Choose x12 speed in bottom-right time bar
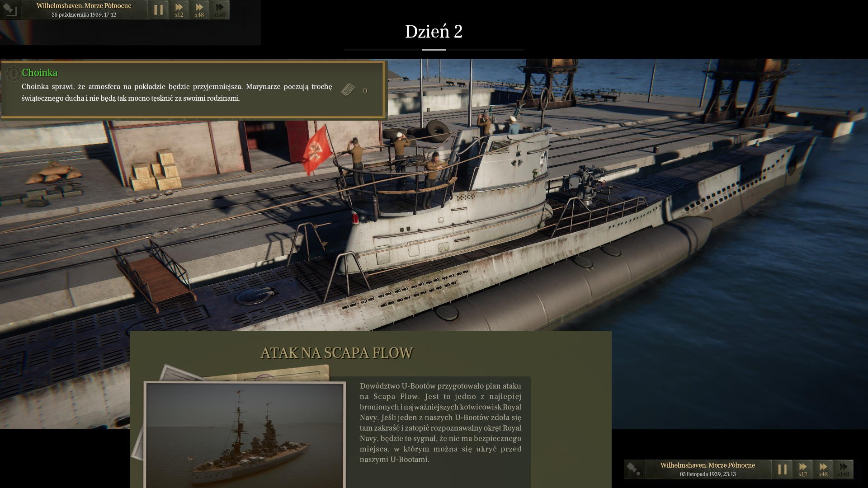The height and width of the screenshot is (488, 868). [803, 469]
